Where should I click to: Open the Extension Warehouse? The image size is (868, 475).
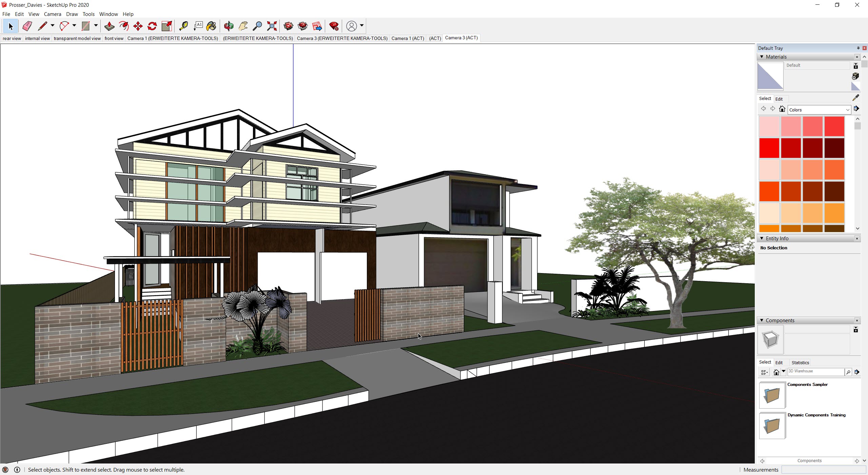303,26
